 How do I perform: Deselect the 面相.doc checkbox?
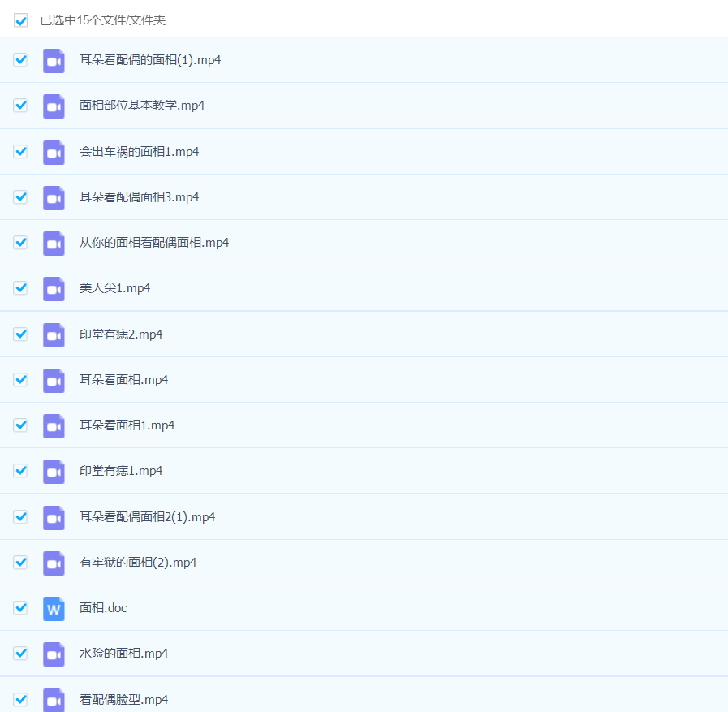(x=21, y=608)
